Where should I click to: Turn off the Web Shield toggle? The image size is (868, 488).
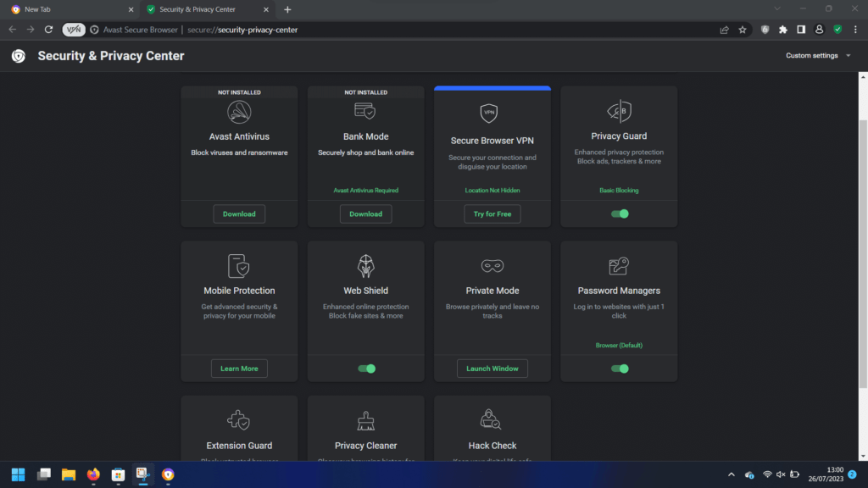(366, 369)
